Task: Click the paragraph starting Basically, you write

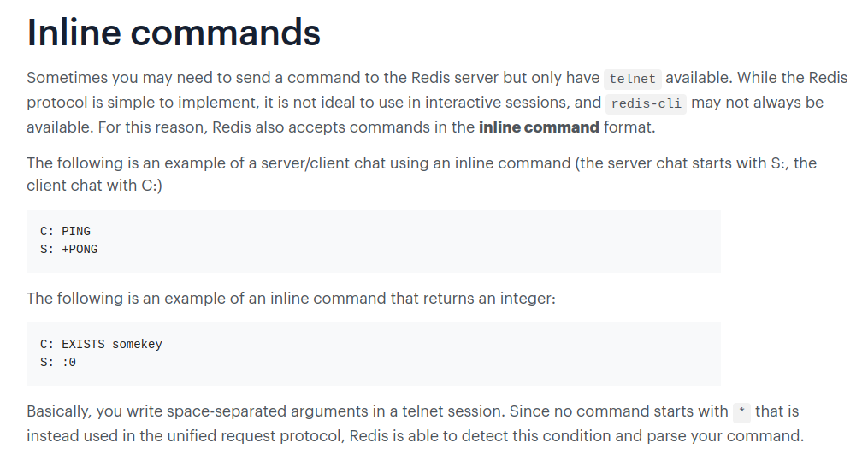Action: tap(415, 423)
